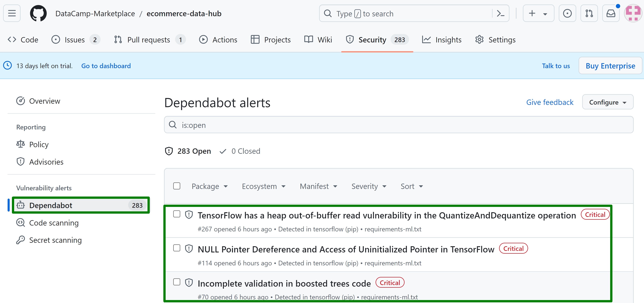
Task: Open the command palette icon
Action: 500,13
